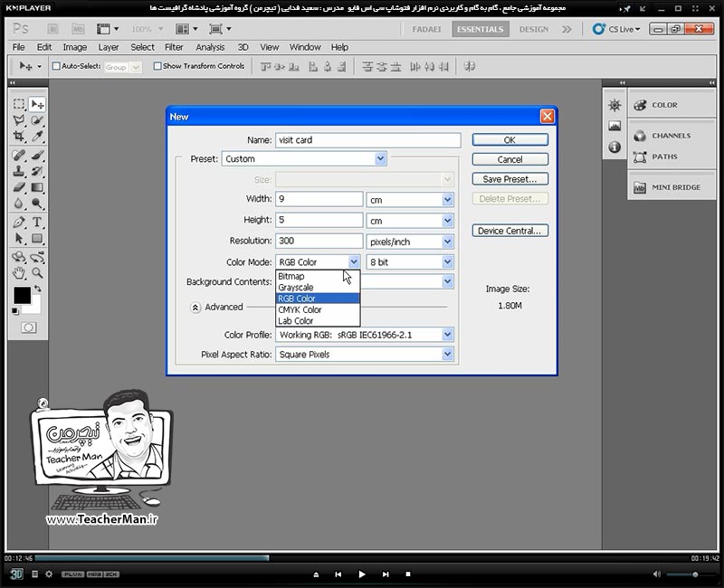The height and width of the screenshot is (588, 724).
Task: Select the Horizontal Type tool
Action: click(x=37, y=223)
